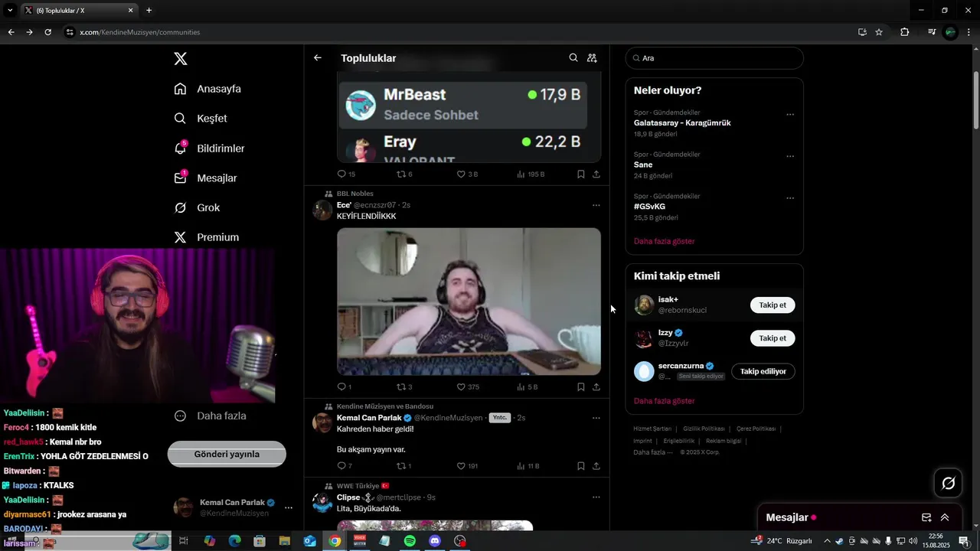The height and width of the screenshot is (551, 980).
Task: View analytics 195 B of first post
Action: [531, 174]
